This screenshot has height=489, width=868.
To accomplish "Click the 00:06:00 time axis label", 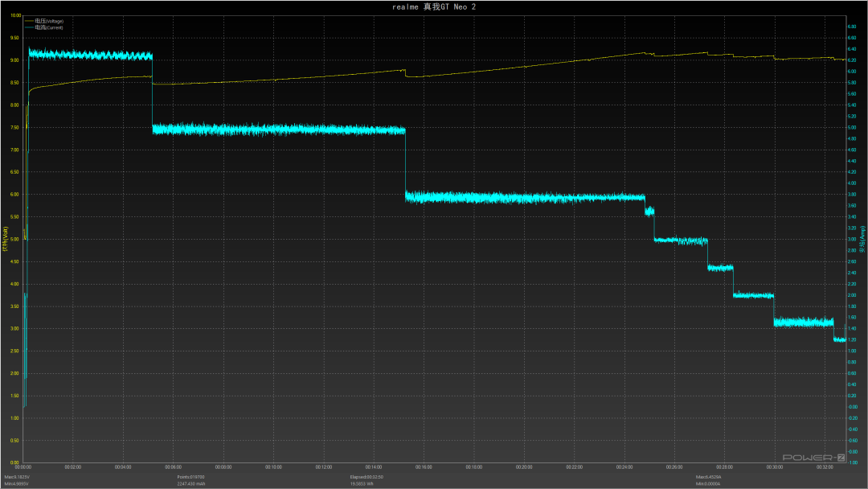I will pyautogui.click(x=174, y=467).
